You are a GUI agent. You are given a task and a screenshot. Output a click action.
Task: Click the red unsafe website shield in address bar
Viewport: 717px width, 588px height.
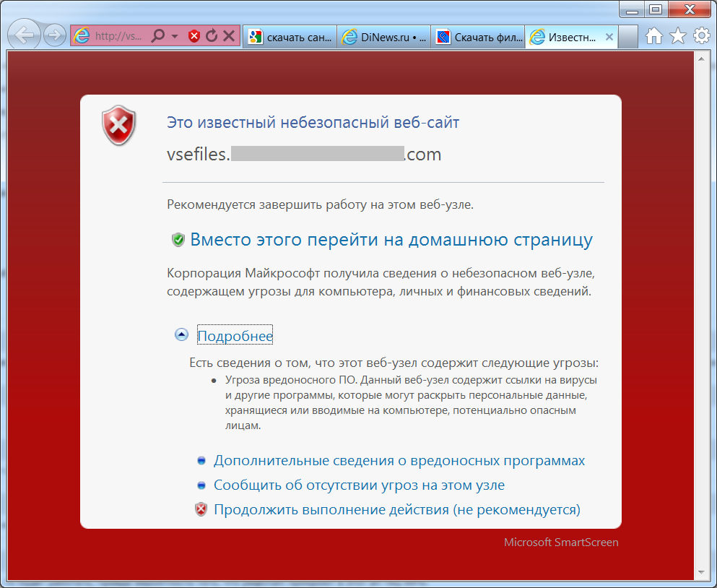(x=194, y=35)
